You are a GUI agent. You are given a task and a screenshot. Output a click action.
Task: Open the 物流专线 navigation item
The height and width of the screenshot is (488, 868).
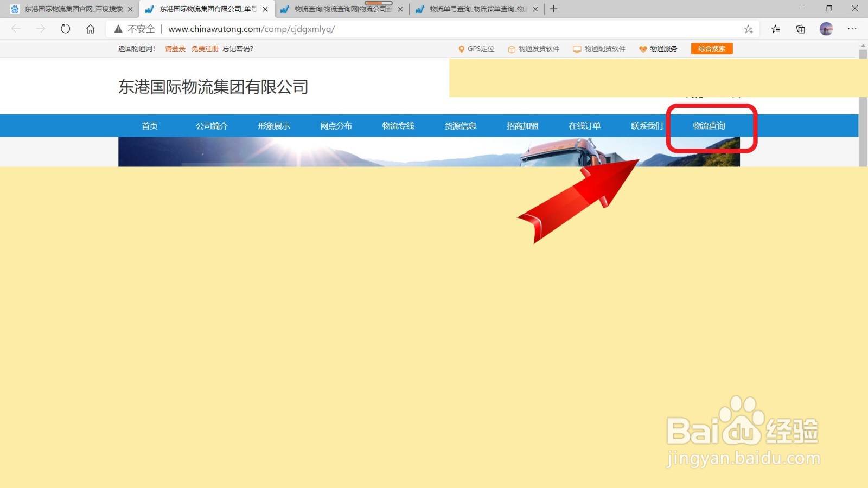coord(398,126)
